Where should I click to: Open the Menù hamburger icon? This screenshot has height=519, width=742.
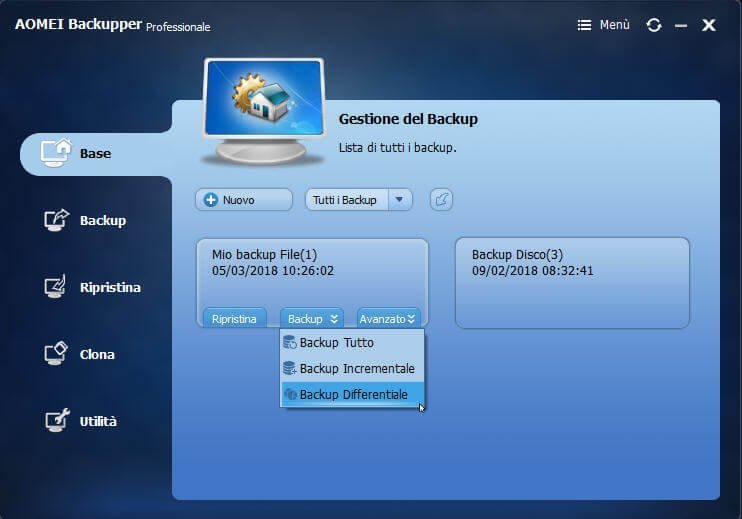[584, 25]
